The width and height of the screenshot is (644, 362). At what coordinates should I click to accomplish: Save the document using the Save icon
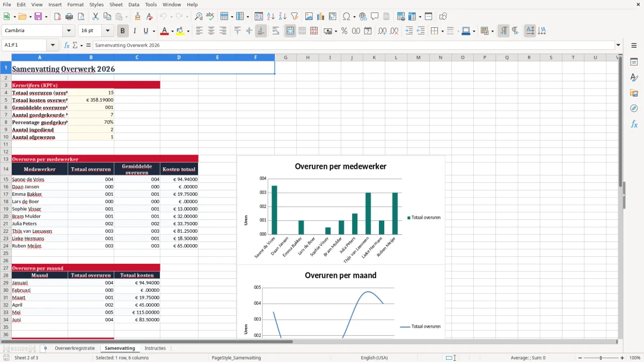pos(38,17)
